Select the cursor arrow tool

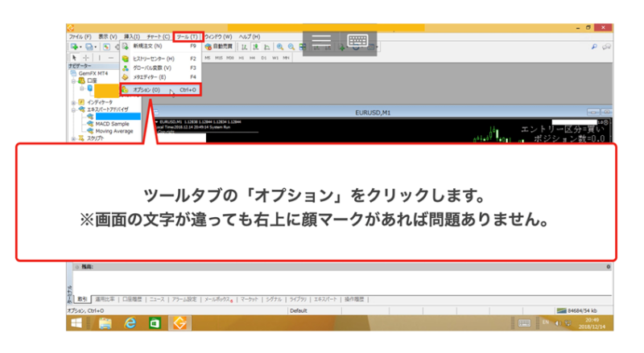[x=74, y=58]
